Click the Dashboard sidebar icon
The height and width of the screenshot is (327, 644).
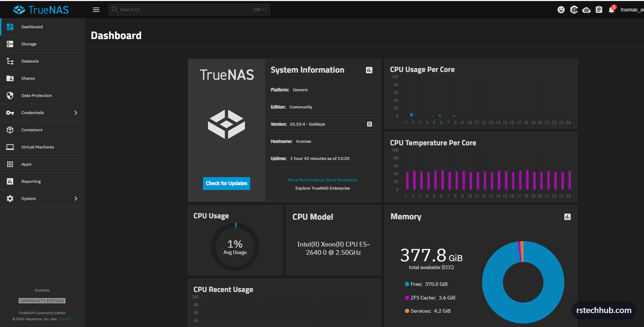point(10,27)
